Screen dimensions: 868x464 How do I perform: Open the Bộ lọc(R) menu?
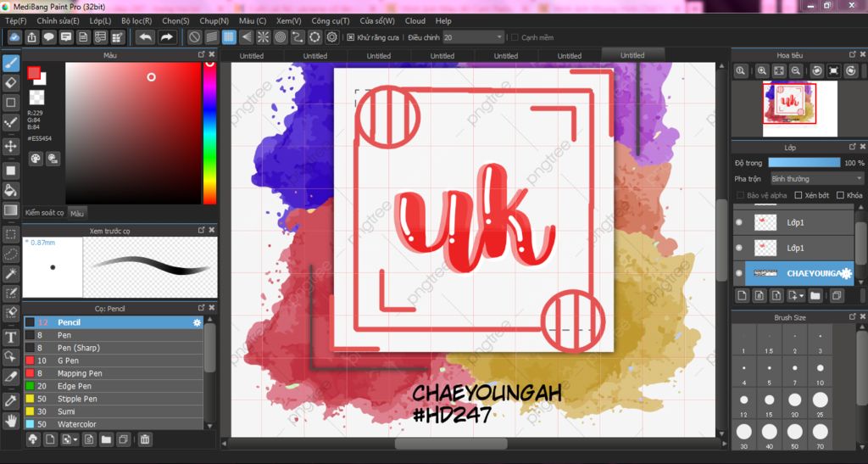136,21
